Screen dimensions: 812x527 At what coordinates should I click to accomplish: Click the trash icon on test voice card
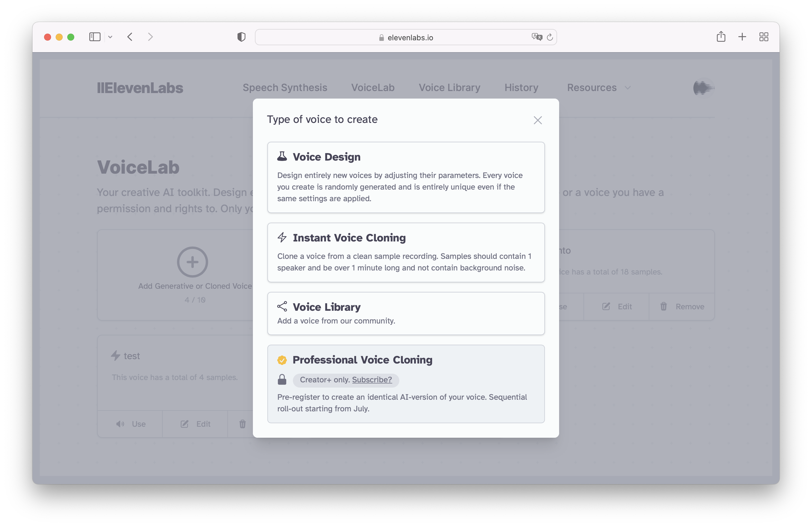[x=242, y=424]
